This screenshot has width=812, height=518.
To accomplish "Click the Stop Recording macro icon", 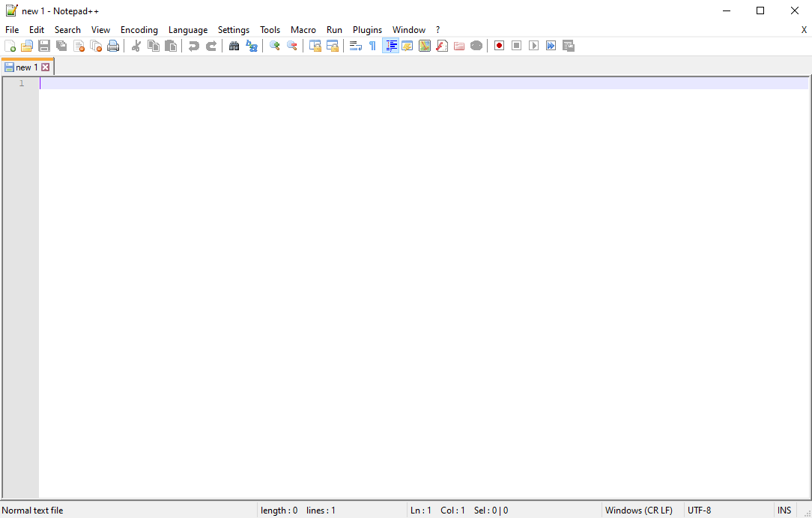I will point(516,46).
